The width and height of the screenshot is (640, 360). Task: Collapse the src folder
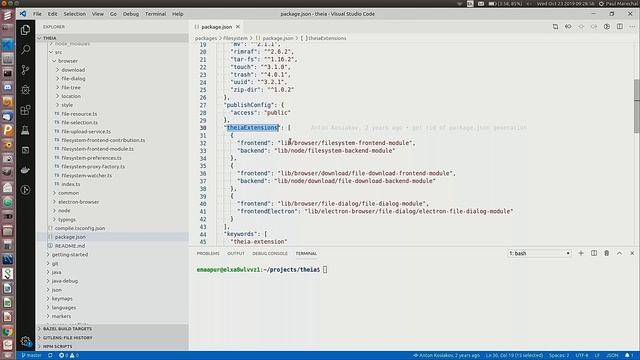(59, 52)
